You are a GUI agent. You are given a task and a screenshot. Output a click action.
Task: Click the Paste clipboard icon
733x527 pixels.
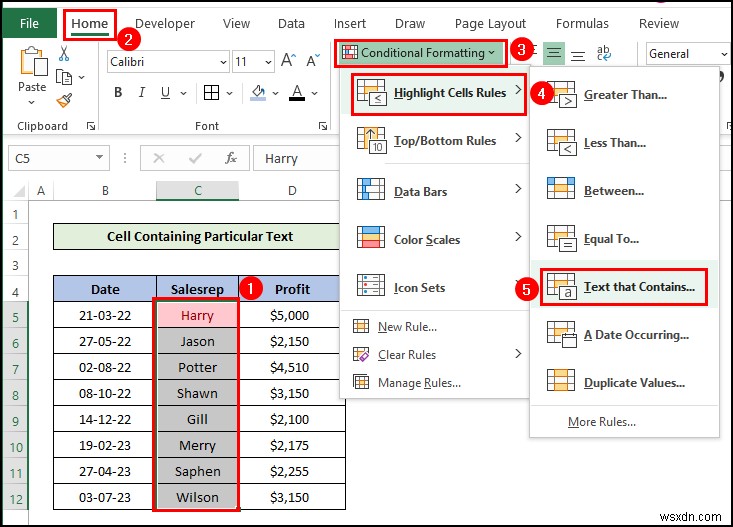(33, 61)
